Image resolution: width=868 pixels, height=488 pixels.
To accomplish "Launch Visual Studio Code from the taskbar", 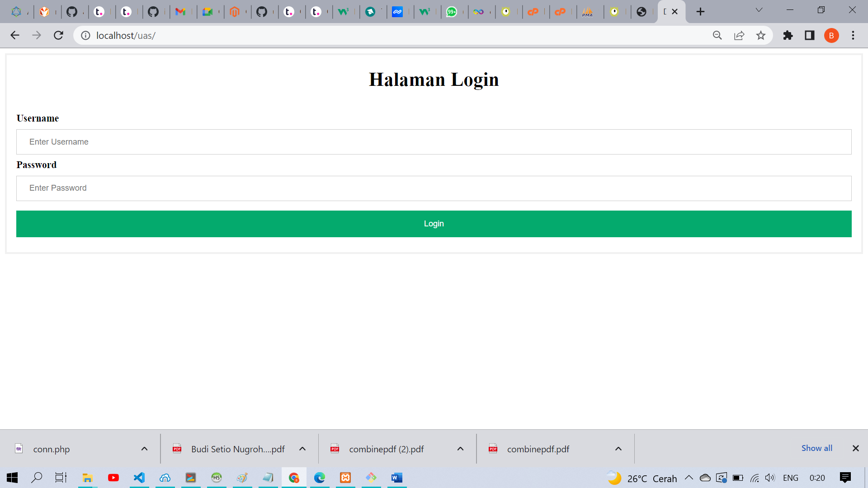I will (139, 478).
